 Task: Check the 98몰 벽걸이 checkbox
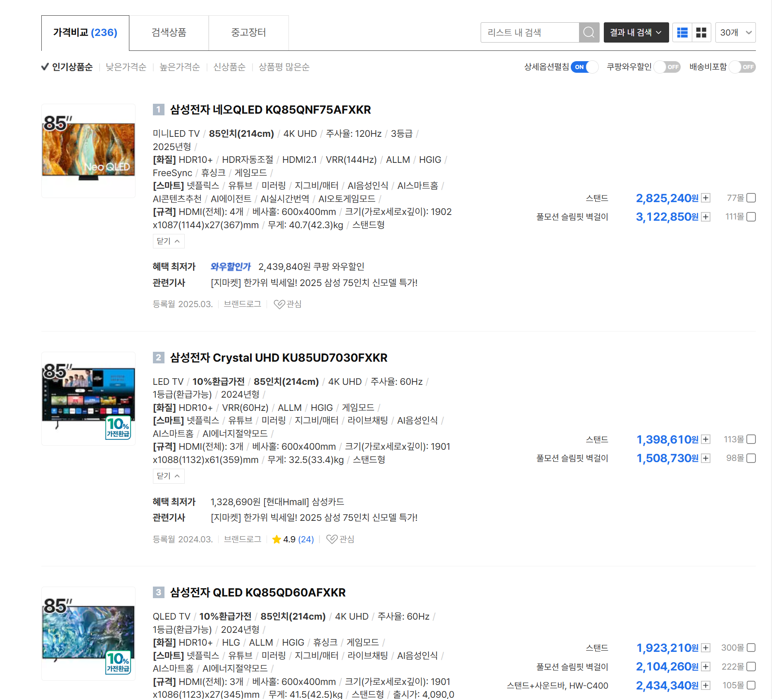[751, 458]
